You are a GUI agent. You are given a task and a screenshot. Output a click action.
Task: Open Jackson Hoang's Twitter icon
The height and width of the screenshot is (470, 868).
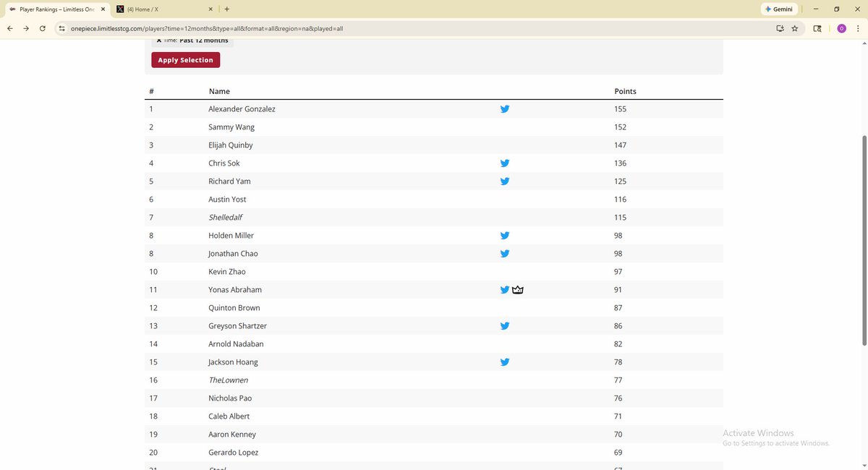pos(505,362)
